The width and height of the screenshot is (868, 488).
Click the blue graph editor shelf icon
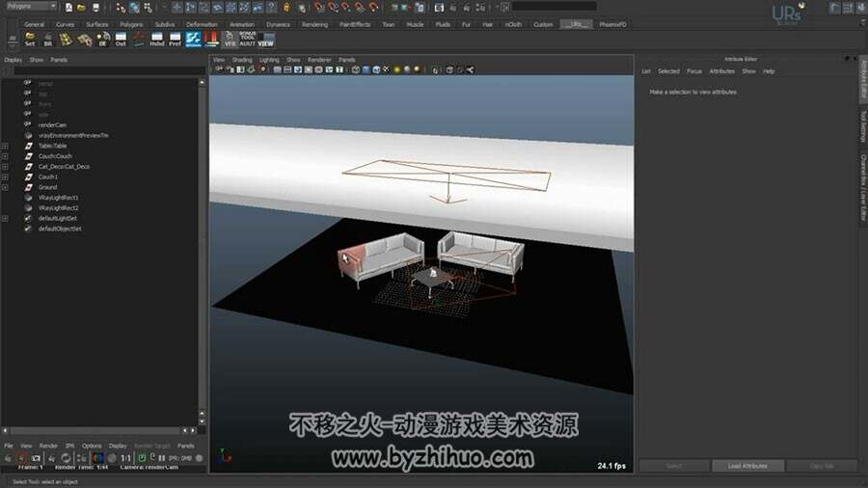click(193, 40)
